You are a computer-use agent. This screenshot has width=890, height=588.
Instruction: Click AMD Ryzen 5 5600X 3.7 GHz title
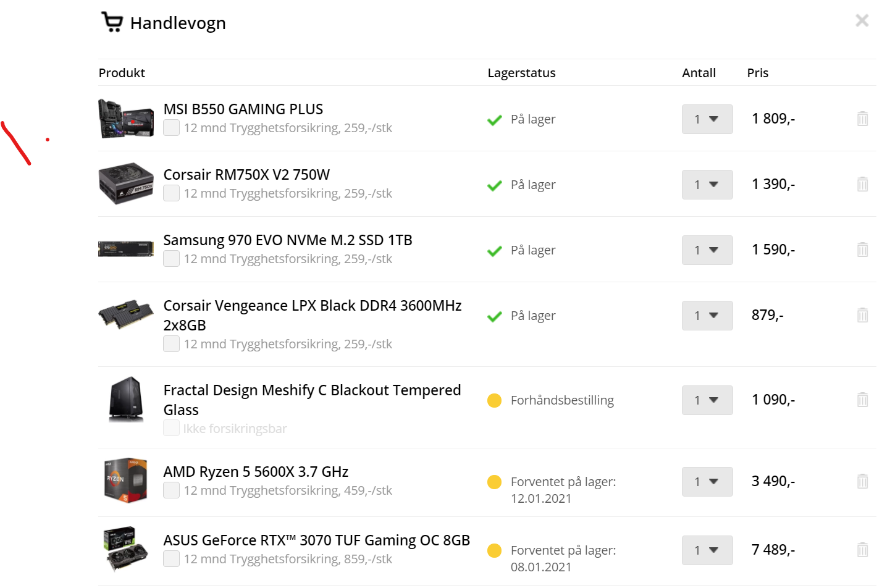[256, 472]
